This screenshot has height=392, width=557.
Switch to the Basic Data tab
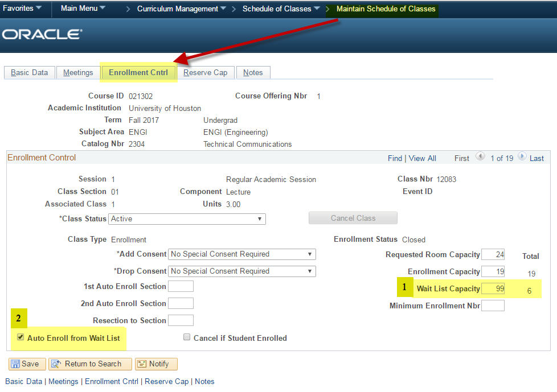click(x=30, y=73)
